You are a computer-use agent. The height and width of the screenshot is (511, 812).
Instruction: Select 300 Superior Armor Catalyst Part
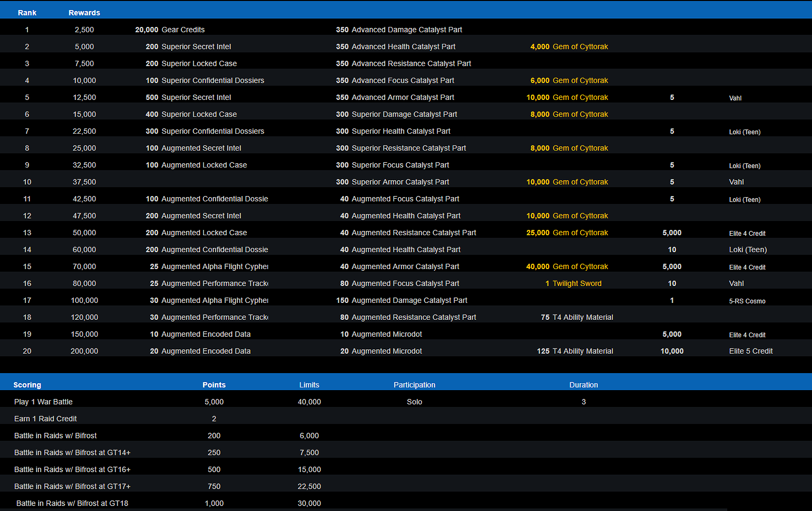pyautogui.click(x=392, y=182)
